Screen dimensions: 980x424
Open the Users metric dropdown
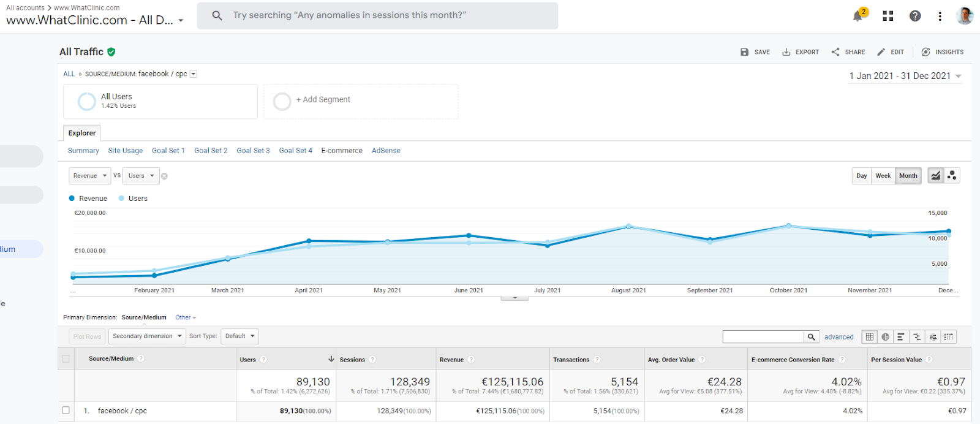[x=141, y=176]
